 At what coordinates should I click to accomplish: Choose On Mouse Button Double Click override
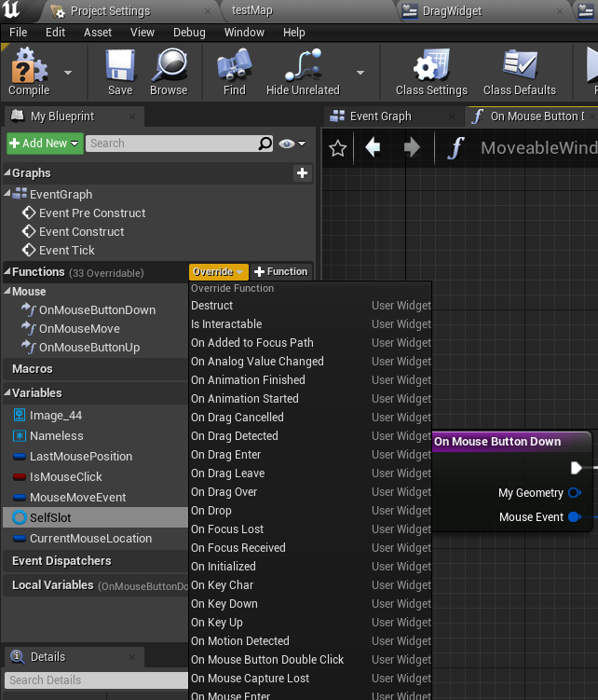(310, 660)
